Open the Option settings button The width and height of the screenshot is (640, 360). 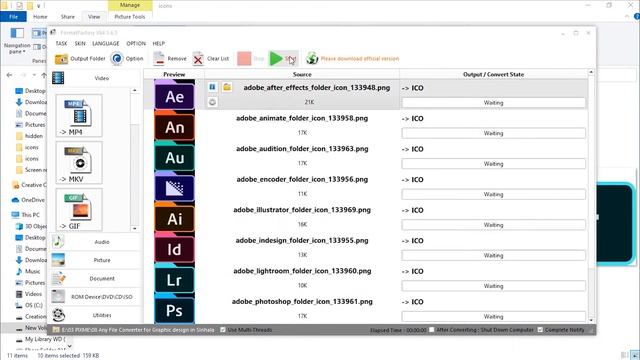click(127, 59)
